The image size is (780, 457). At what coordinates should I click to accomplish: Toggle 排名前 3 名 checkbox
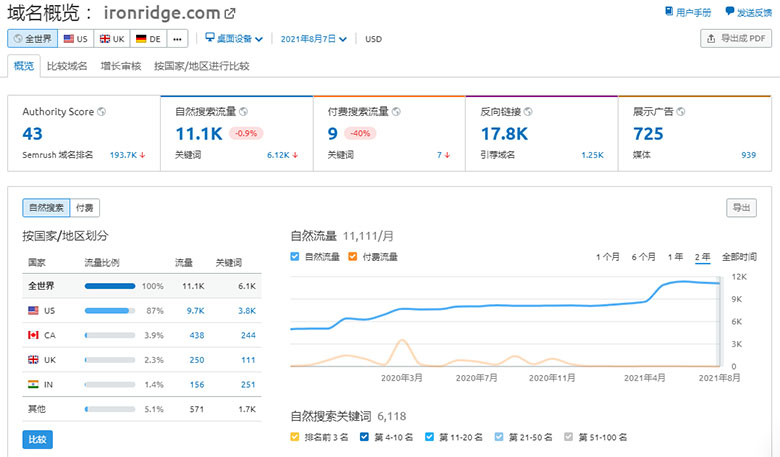294,437
